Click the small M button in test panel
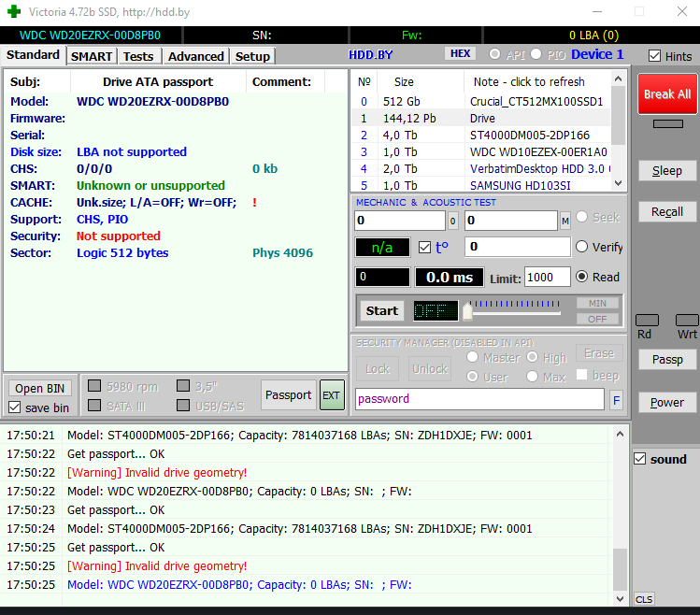The image size is (700, 615). (x=565, y=222)
